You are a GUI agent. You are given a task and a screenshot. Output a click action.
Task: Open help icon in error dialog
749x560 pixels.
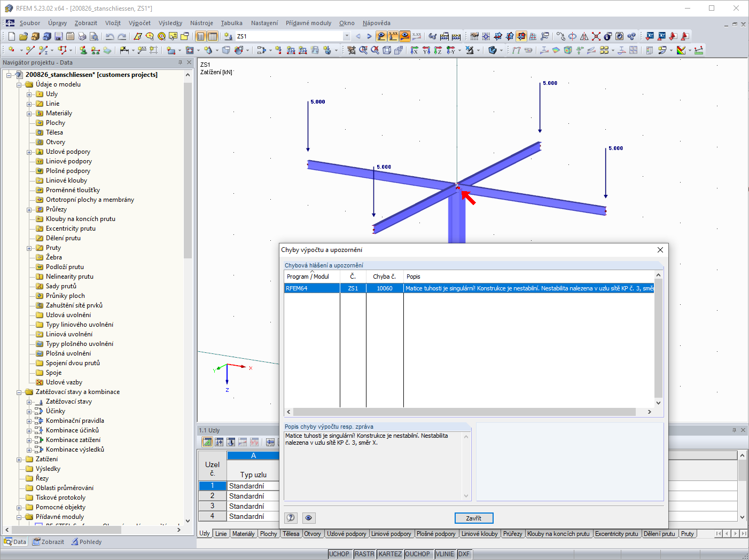tap(291, 518)
